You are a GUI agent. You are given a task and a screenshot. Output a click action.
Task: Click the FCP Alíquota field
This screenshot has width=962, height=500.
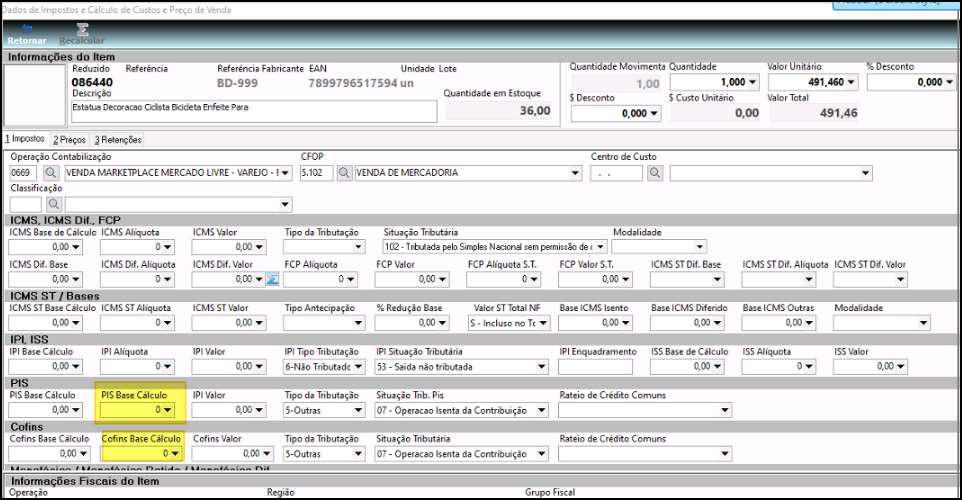tap(320, 279)
